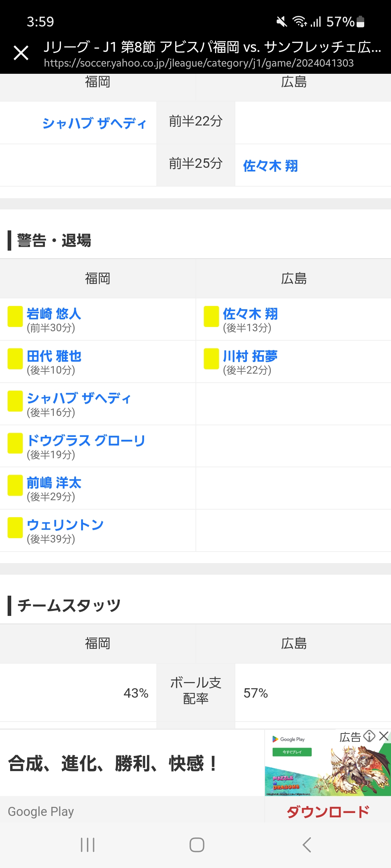
Task: Tap the Wi-Fi status bar icon
Action: tap(300, 22)
